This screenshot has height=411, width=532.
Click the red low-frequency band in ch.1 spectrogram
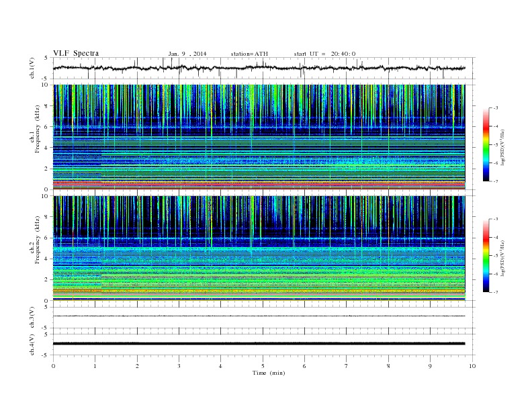click(259, 183)
